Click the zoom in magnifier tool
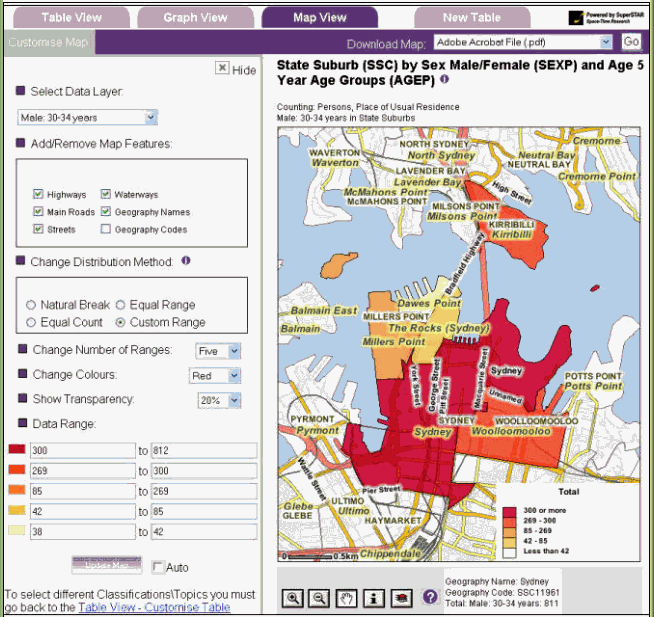The width and height of the screenshot is (654, 617). point(294,597)
